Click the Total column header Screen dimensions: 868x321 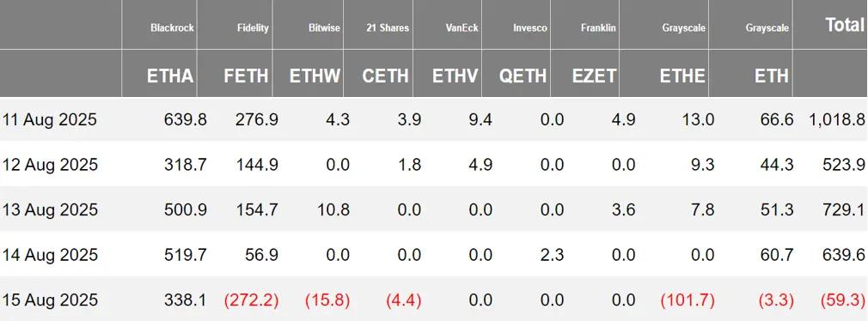(845, 25)
